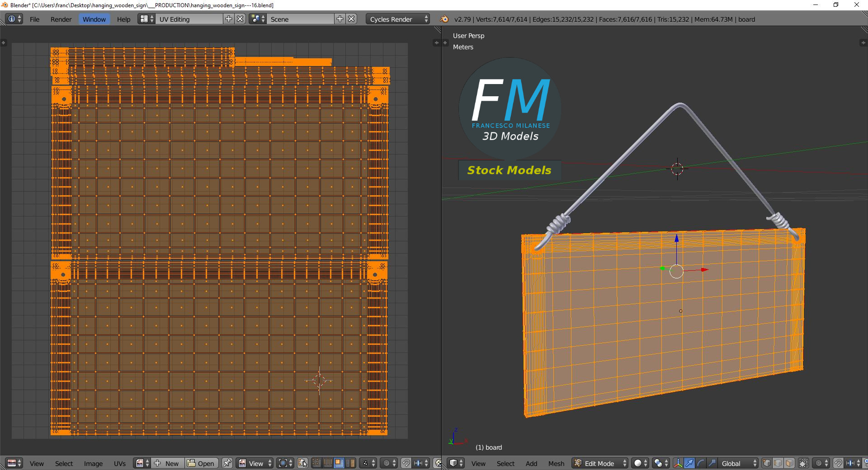Open the UVs menu
Screen dimensions: 868x470
coord(120,463)
